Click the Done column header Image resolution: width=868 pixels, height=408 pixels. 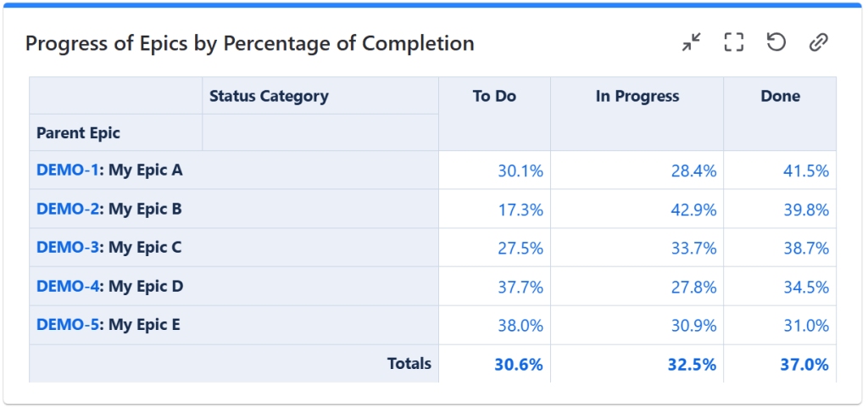[x=780, y=96]
